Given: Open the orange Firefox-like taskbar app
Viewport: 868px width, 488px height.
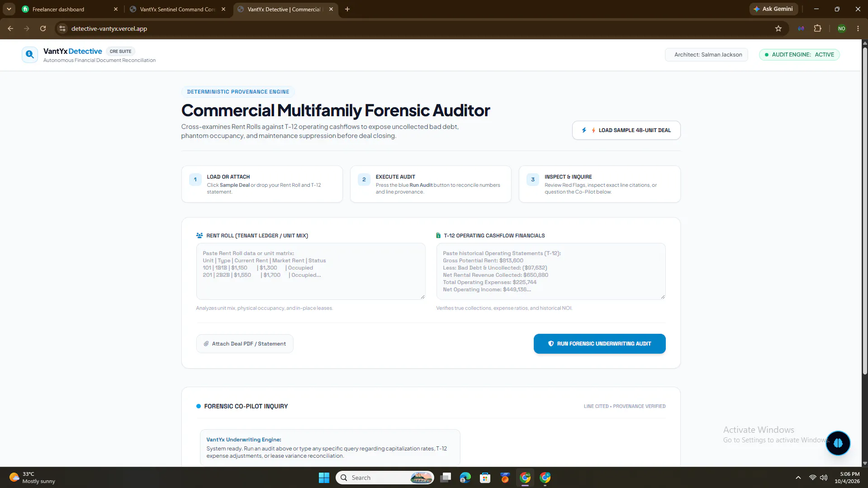Looking at the screenshot, I should (505, 478).
